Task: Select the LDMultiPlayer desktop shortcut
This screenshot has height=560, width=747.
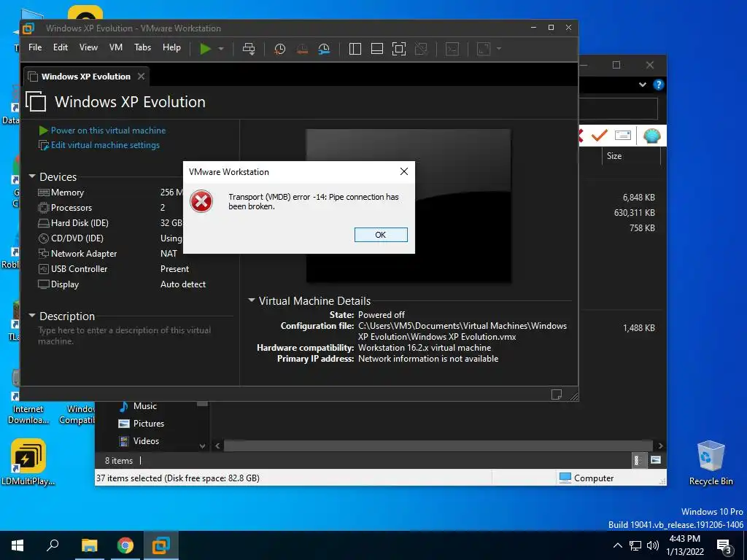Action: pyautogui.click(x=28, y=462)
